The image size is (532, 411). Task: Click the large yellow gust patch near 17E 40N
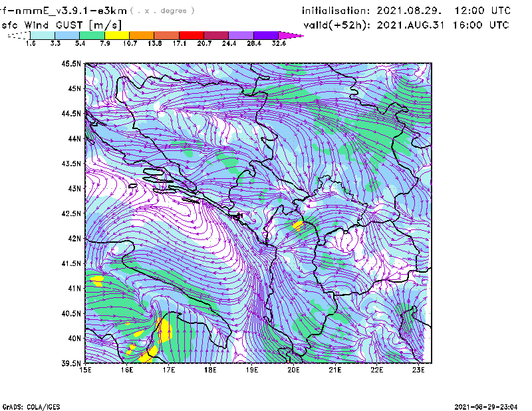(165, 331)
